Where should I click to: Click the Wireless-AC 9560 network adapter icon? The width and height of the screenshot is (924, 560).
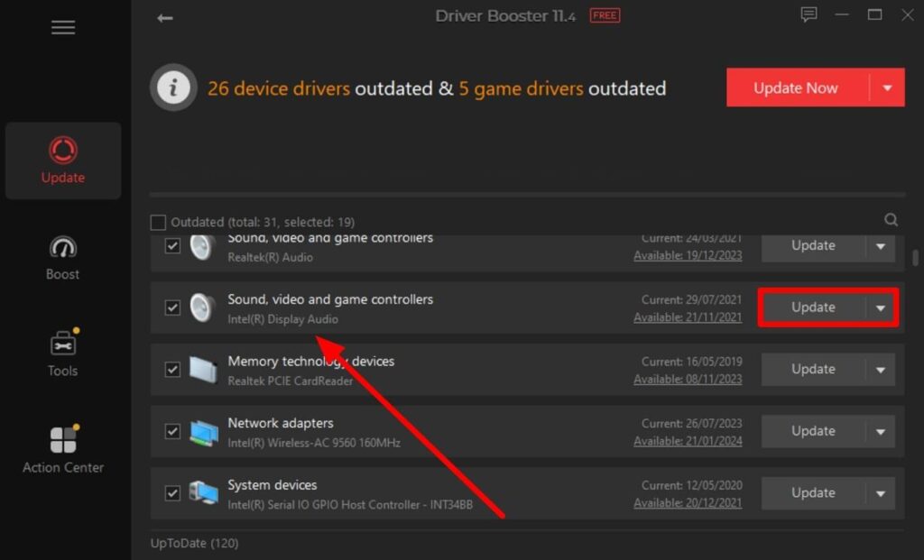[x=204, y=432]
